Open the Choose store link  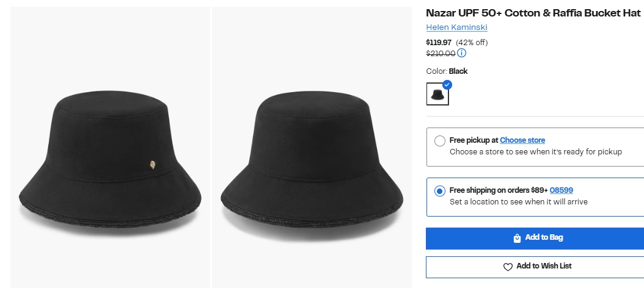pos(522,140)
